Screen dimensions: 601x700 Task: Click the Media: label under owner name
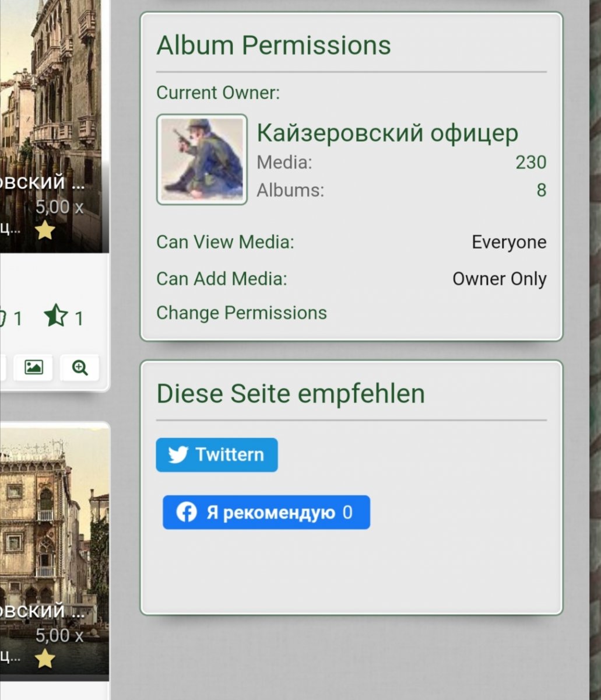coord(284,162)
